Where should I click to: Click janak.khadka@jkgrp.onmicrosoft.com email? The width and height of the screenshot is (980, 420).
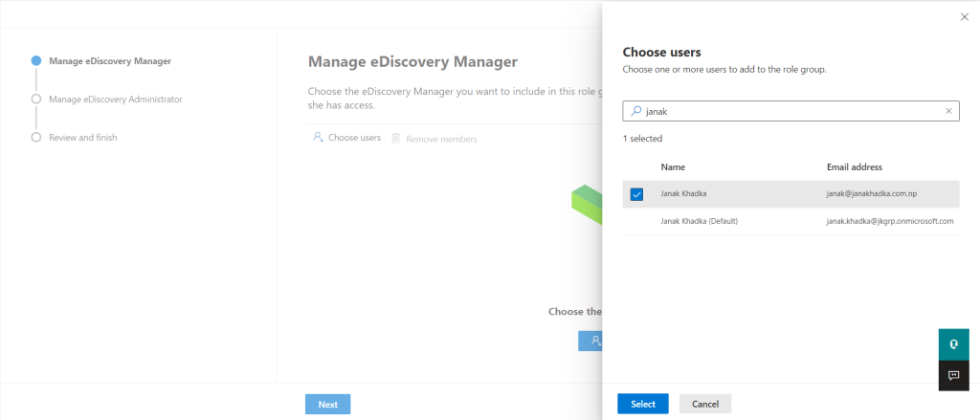point(889,221)
